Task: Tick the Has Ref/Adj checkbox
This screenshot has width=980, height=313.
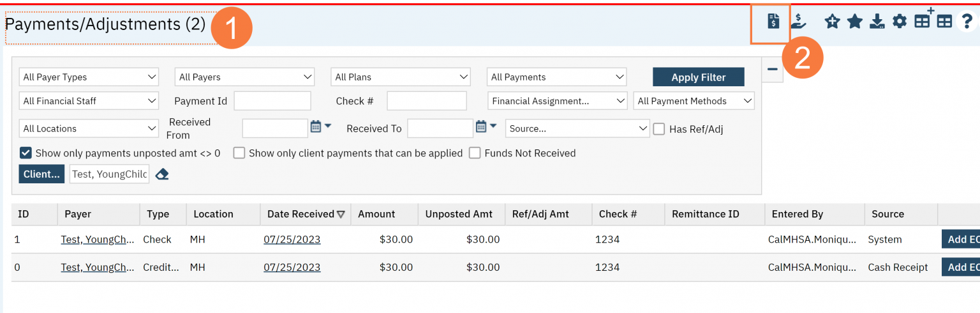Action: click(659, 129)
